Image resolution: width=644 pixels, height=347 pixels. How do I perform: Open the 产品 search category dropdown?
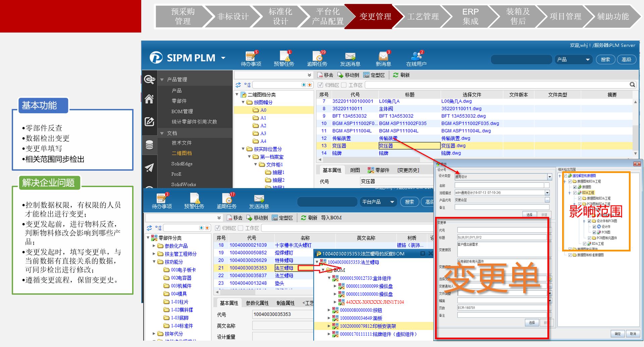(573, 60)
